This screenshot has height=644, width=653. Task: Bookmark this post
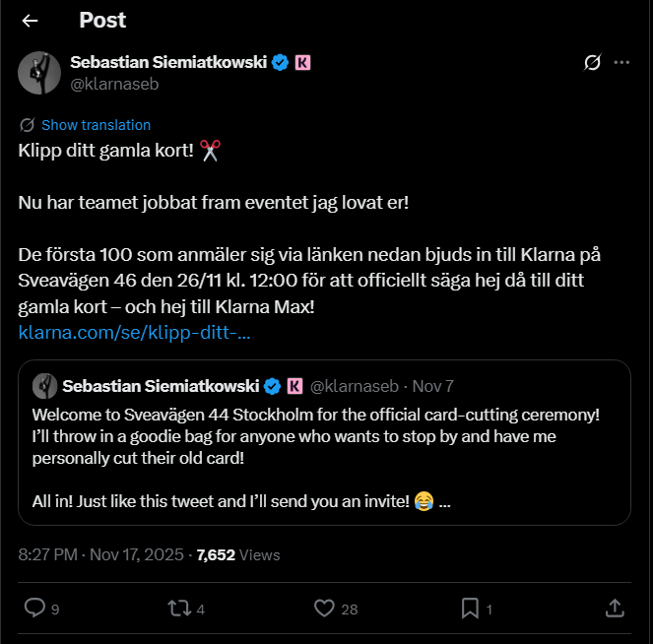[x=470, y=609]
